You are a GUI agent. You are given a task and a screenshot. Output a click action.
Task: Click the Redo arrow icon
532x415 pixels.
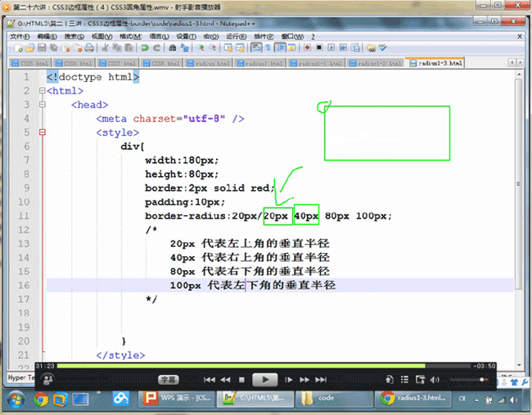[156, 47]
